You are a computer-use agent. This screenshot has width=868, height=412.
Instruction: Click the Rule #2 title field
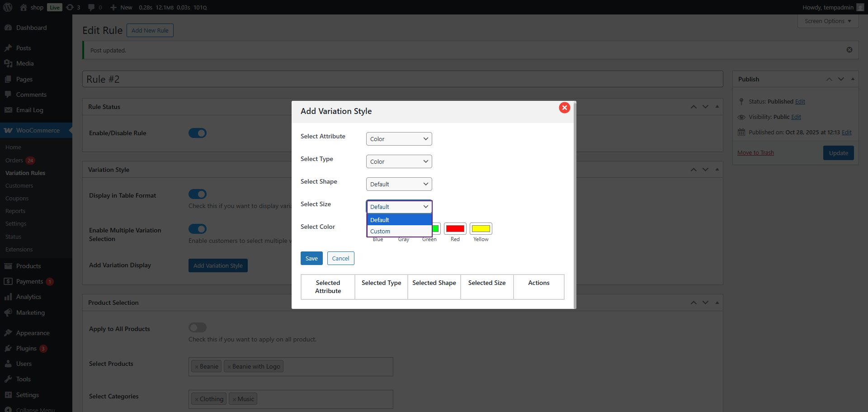tap(402, 79)
